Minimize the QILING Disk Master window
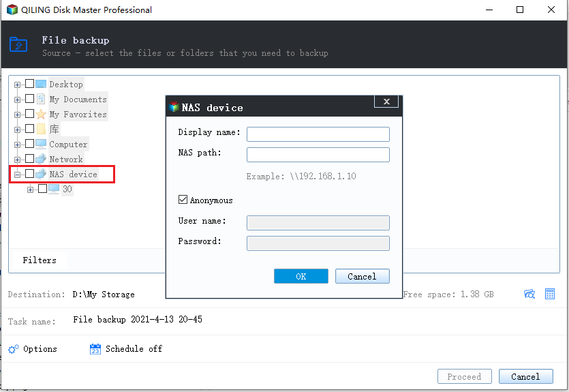 coord(489,10)
